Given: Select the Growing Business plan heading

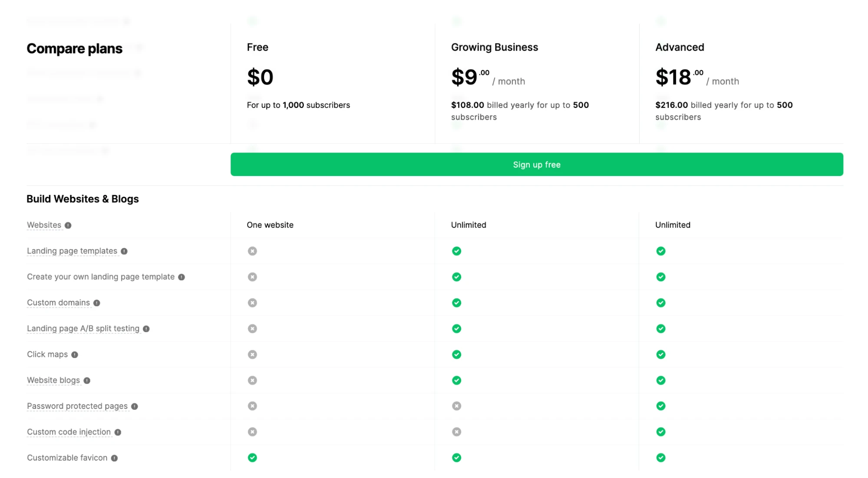Looking at the screenshot, I should pos(495,47).
